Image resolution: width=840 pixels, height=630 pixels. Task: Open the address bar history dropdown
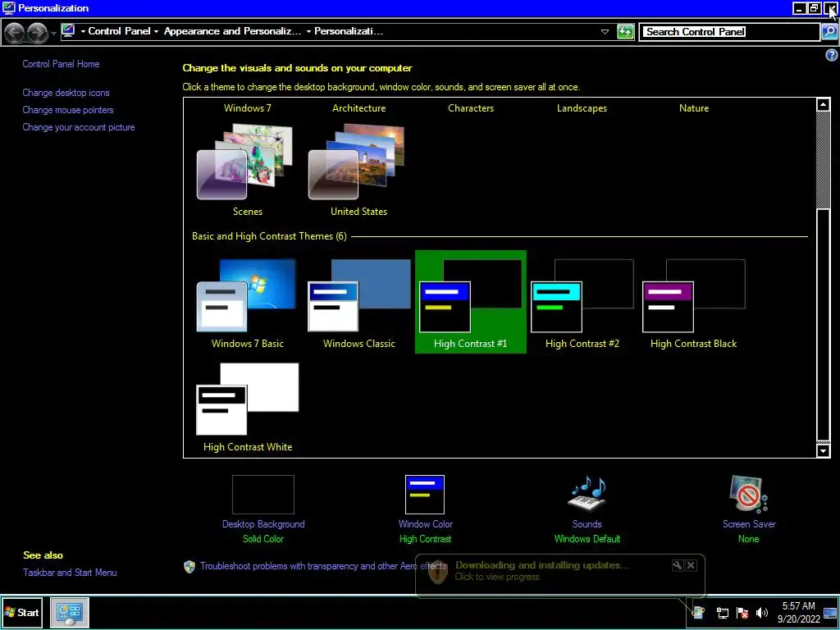(605, 32)
